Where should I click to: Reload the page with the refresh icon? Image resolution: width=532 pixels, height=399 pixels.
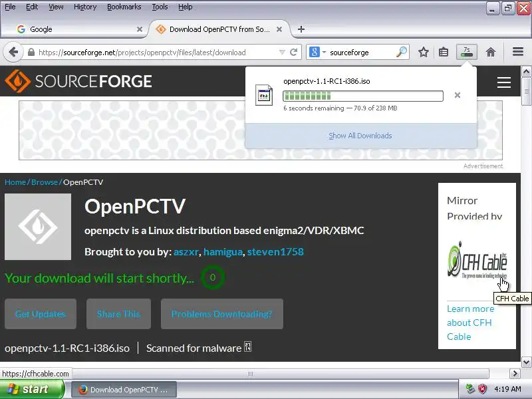coord(294,53)
